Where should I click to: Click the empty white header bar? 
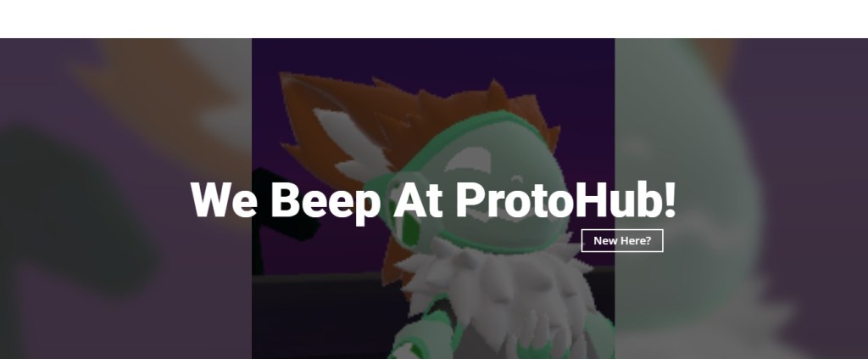[434, 19]
